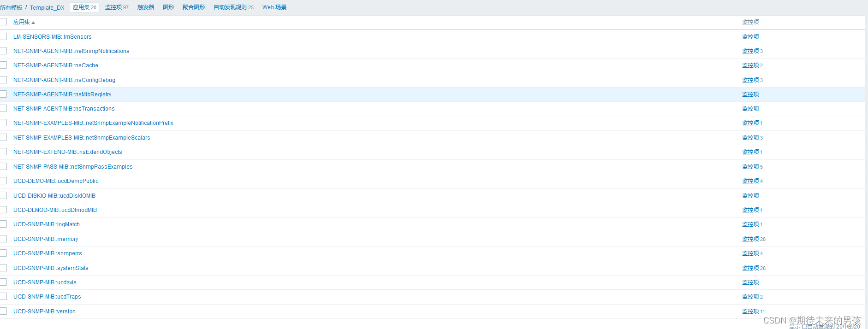Image resolution: width=868 pixels, height=329 pixels.
Task: Open UCD-SNMP-MIB::logMatch application
Action: pos(47,224)
